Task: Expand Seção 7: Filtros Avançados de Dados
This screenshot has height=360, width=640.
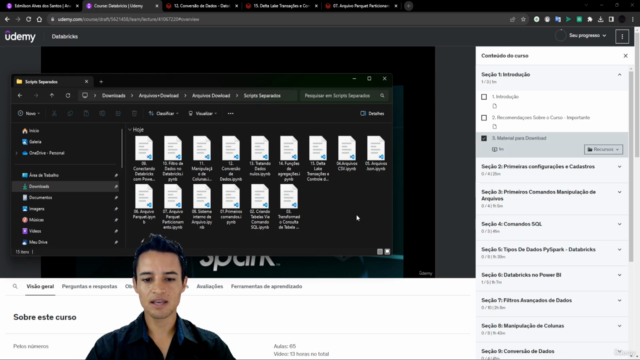Action: click(619, 300)
